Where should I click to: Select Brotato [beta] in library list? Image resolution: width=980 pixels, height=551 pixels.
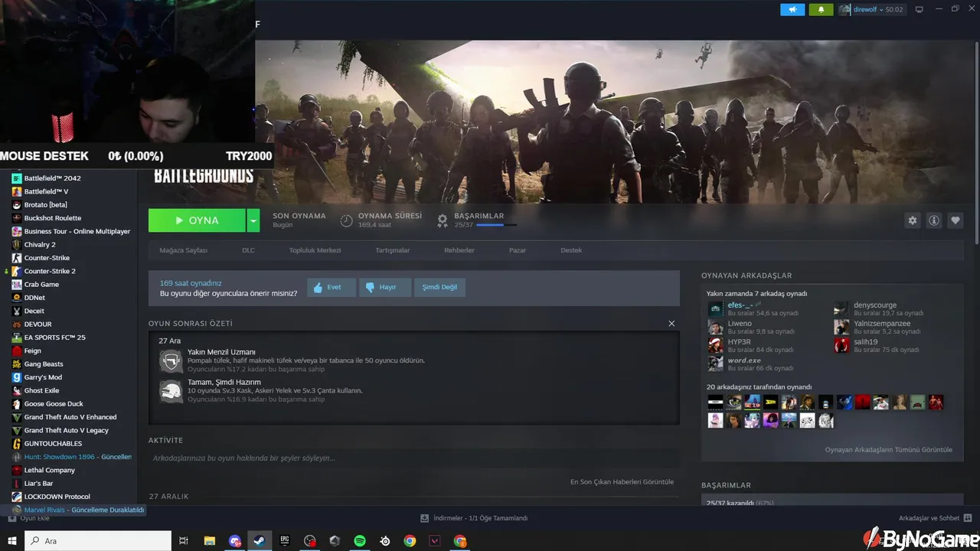tap(46, 205)
